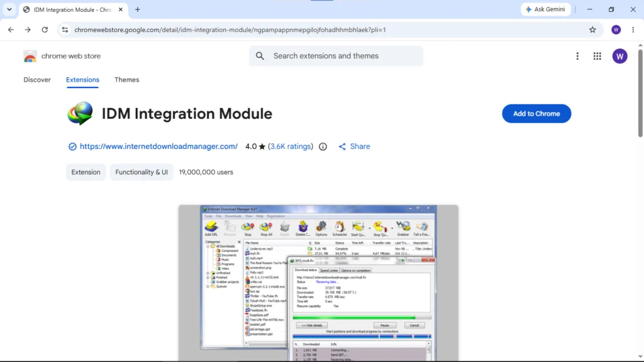Bookmark this page with the star icon
Viewport: 644px width, 362px height.
(x=592, y=30)
